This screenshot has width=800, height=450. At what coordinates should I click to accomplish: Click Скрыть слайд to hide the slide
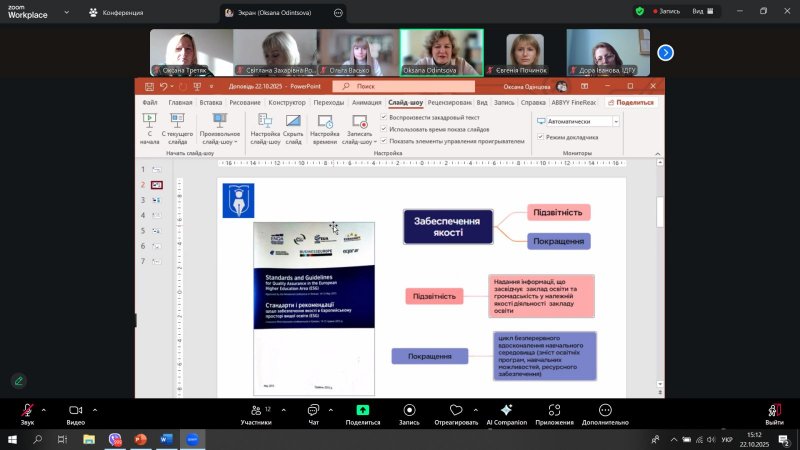pos(293,128)
